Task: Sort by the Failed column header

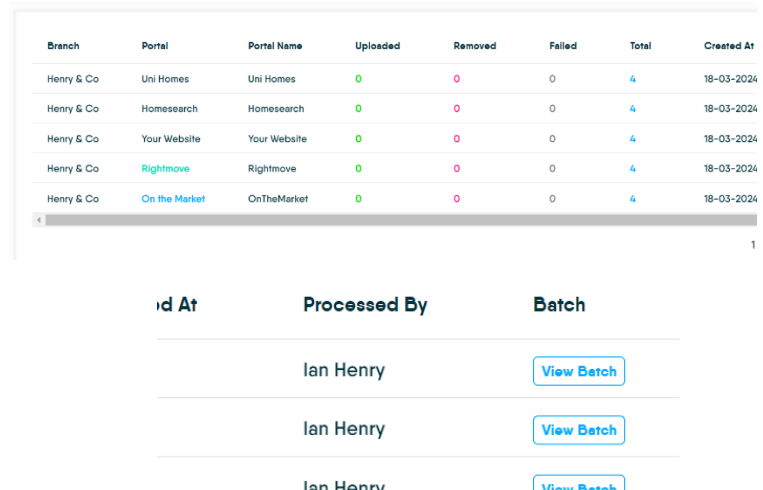Action: 563,46
